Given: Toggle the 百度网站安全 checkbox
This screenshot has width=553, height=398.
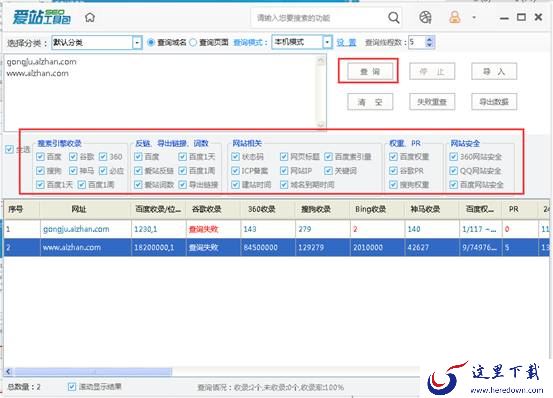Looking at the screenshot, I should [x=454, y=184].
